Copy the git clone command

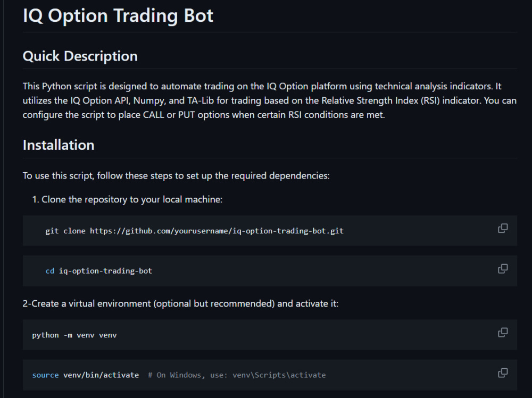[502, 228]
